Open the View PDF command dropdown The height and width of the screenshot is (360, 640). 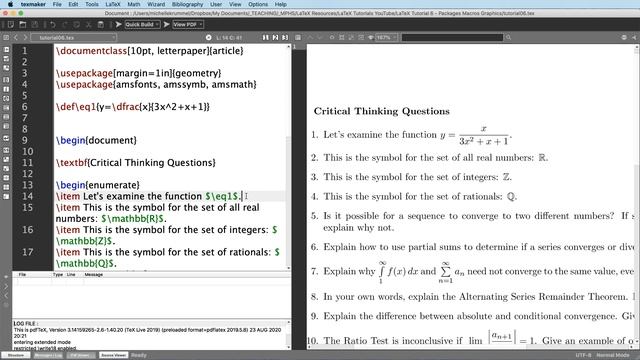coord(188,24)
